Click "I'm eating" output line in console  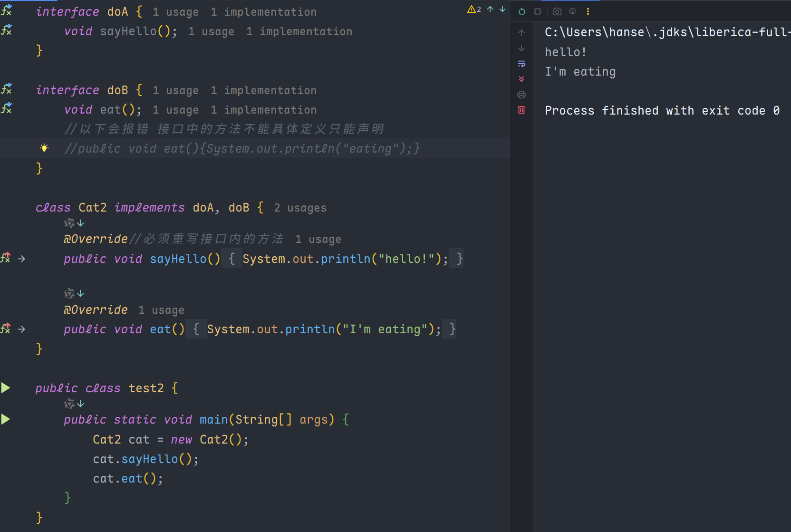point(580,72)
